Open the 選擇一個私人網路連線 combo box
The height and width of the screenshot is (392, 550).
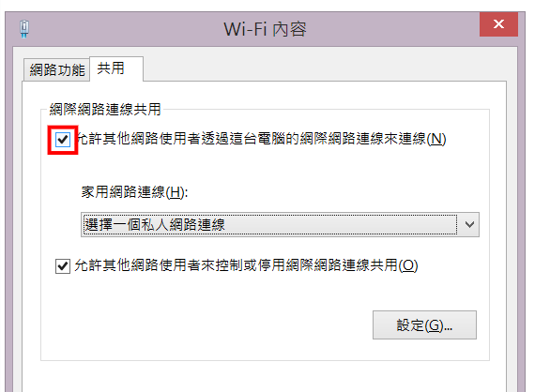280,224
